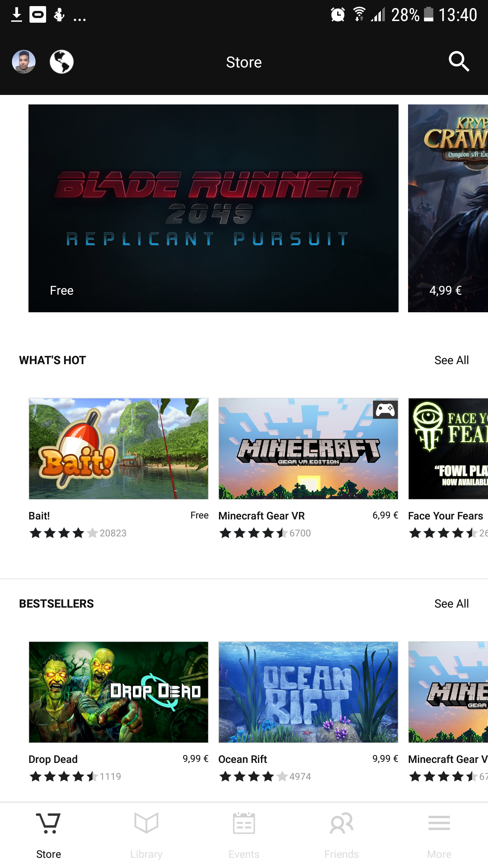Viewport: 488px width, 868px height.
Task: Tap the Face Your Fears title
Action: [445, 516]
